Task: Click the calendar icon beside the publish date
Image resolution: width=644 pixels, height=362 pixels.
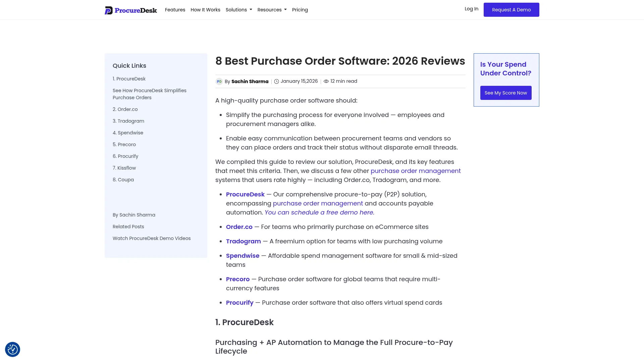Action: pyautogui.click(x=276, y=81)
